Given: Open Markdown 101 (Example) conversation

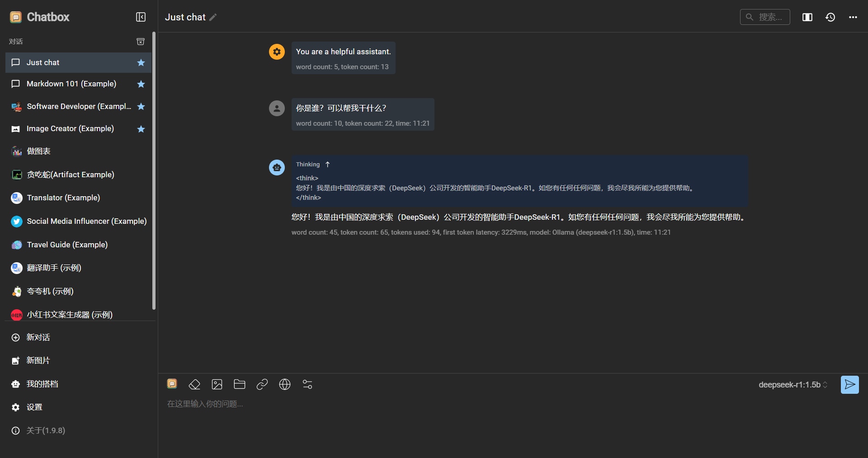Looking at the screenshot, I should pos(78,84).
